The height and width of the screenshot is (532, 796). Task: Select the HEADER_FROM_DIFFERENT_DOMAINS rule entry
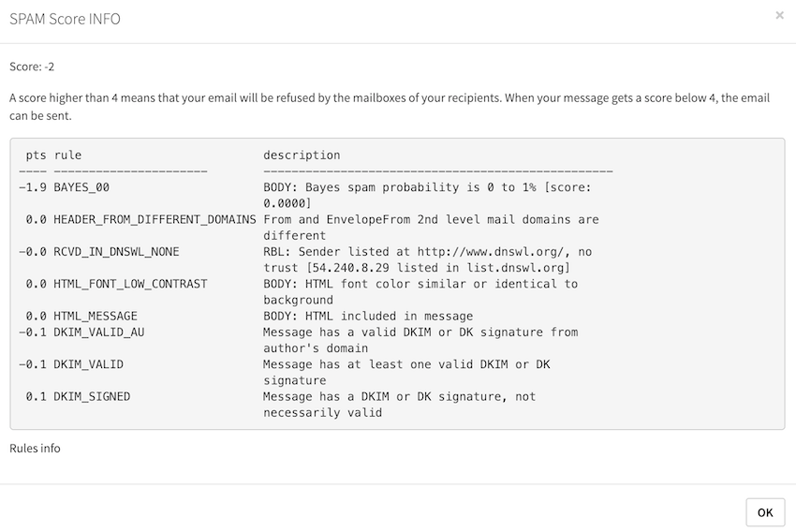point(155,219)
